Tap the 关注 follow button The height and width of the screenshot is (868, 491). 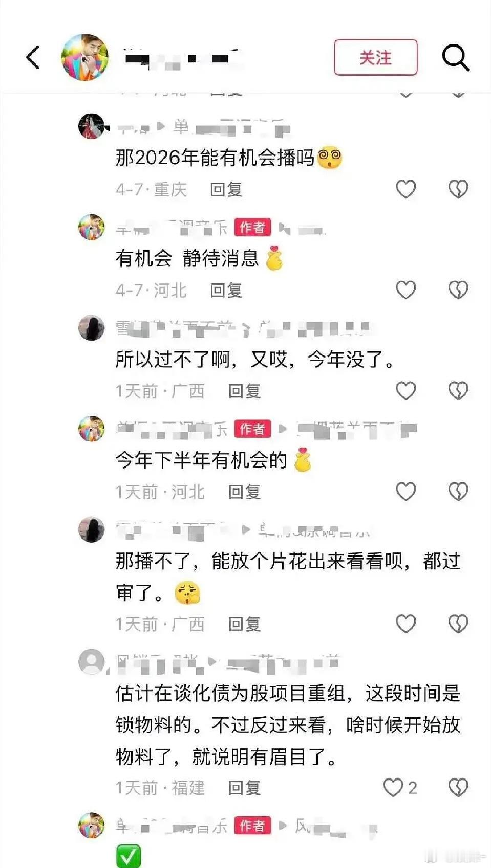point(376,57)
